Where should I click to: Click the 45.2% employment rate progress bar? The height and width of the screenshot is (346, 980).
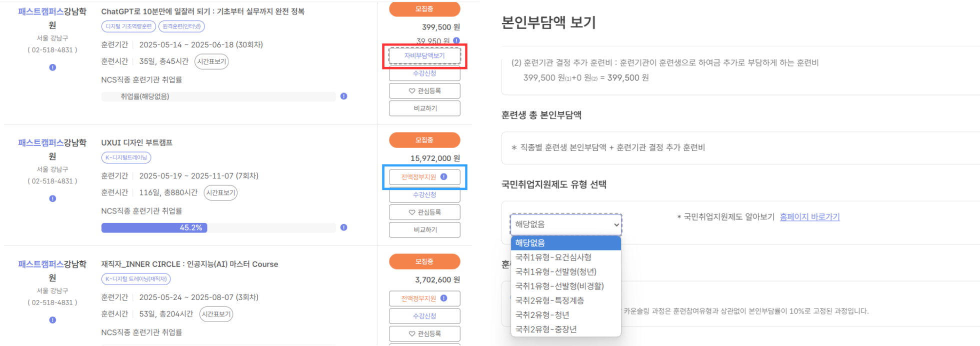[x=218, y=227]
